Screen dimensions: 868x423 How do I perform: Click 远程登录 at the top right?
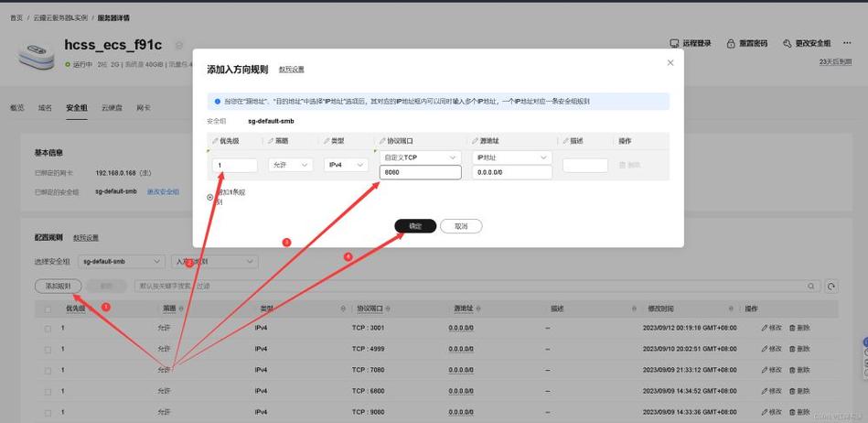691,43
